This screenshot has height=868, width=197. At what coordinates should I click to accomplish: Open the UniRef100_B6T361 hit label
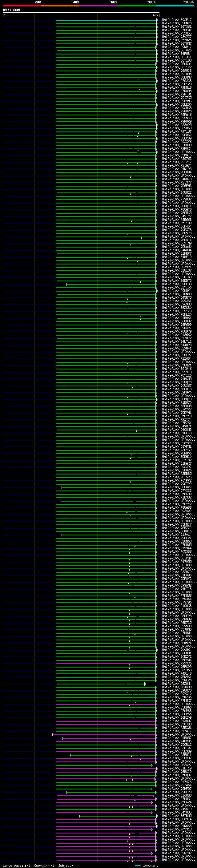click(177, 26)
